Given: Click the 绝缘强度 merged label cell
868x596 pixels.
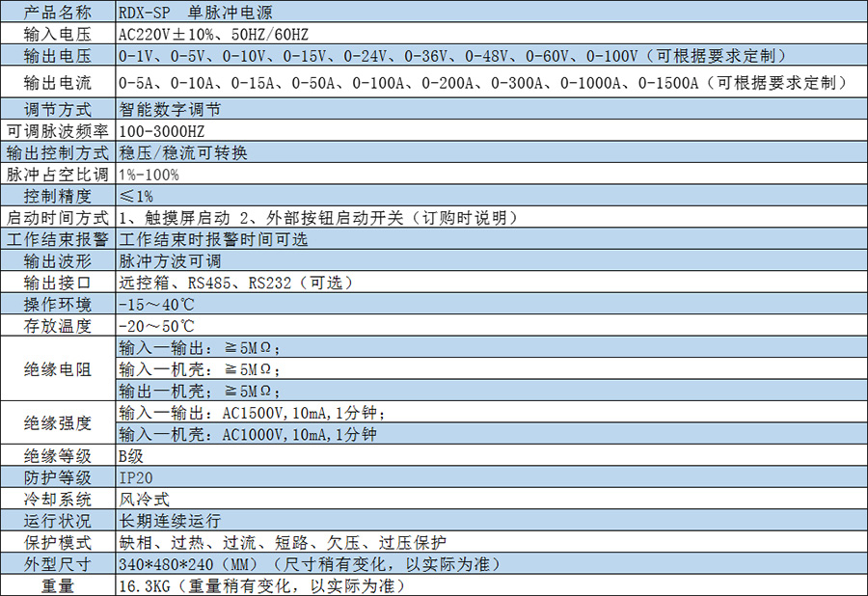Looking at the screenshot, I should [x=58, y=423].
